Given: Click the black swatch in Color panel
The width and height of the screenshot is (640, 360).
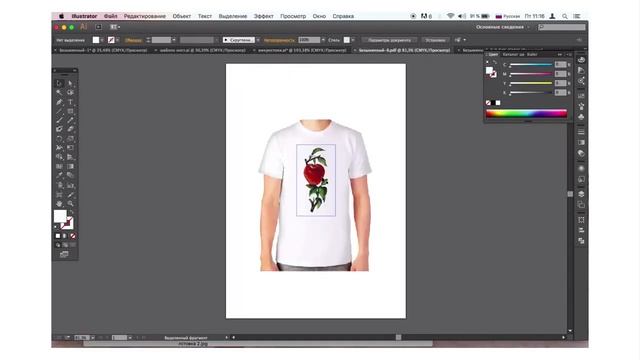Looking at the screenshot, I should coord(493,103).
